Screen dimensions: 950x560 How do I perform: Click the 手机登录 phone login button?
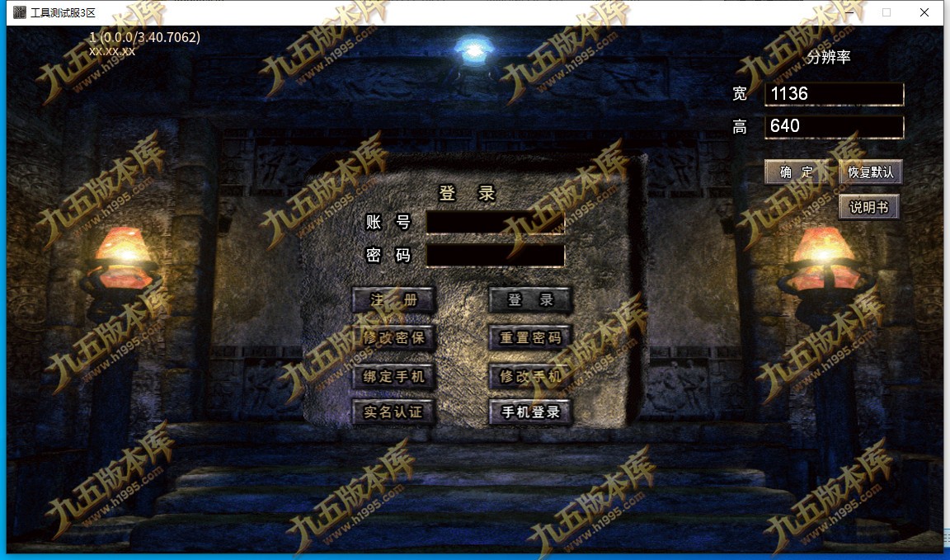tap(530, 412)
